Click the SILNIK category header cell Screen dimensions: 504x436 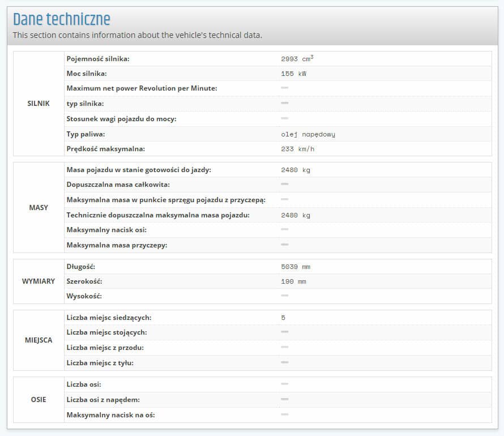(39, 104)
